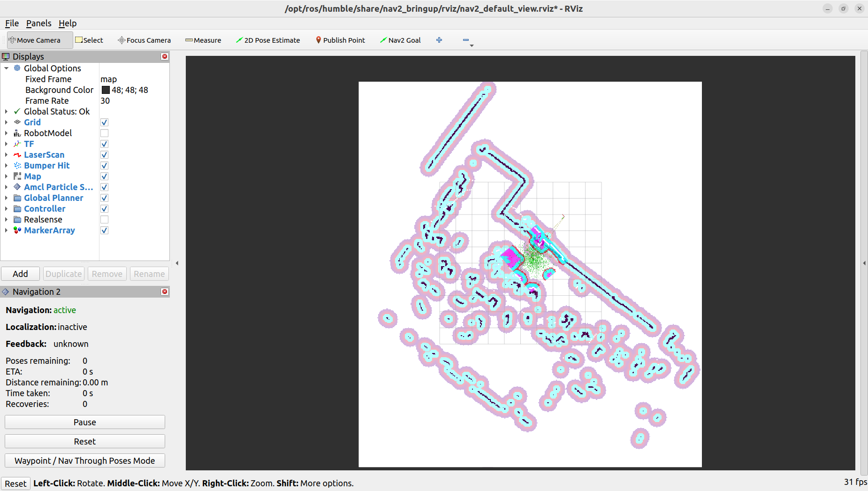Uncheck the LaserScan display checkbox
This screenshot has width=868, height=491.
[x=104, y=154]
